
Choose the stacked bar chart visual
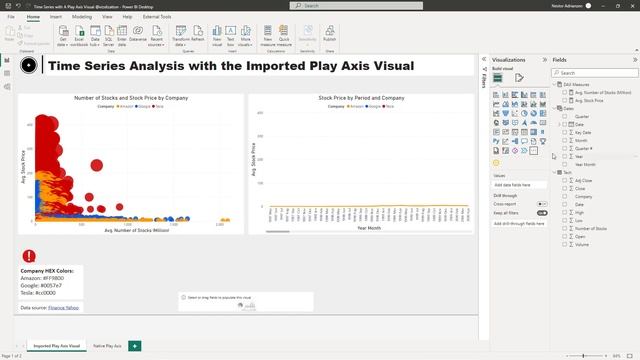pyautogui.click(x=496, y=95)
